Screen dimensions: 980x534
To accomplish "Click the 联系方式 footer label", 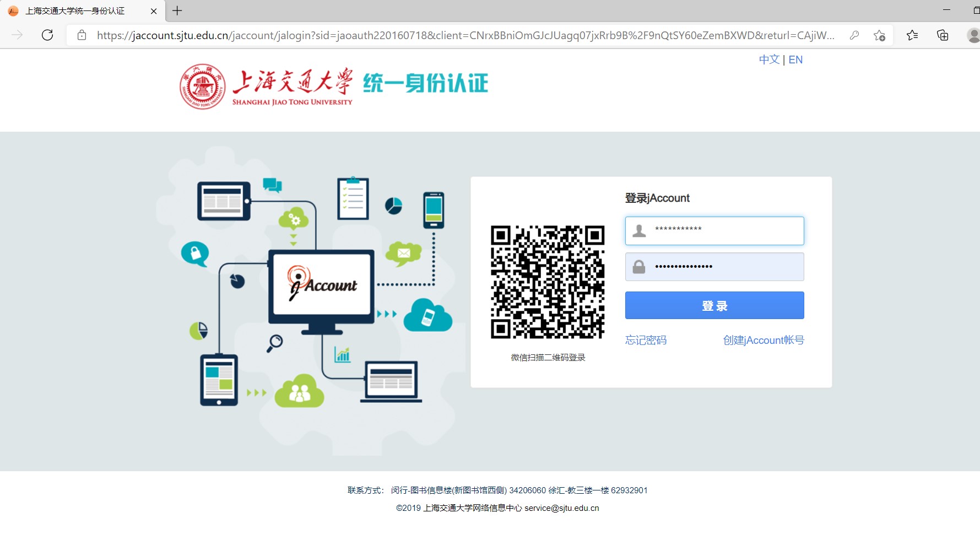I will pyautogui.click(x=366, y=490).
